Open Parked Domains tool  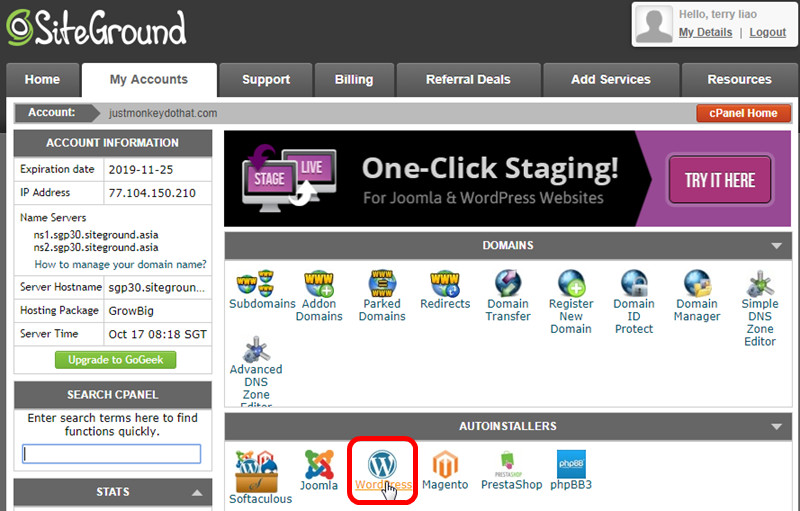(382, 296)
